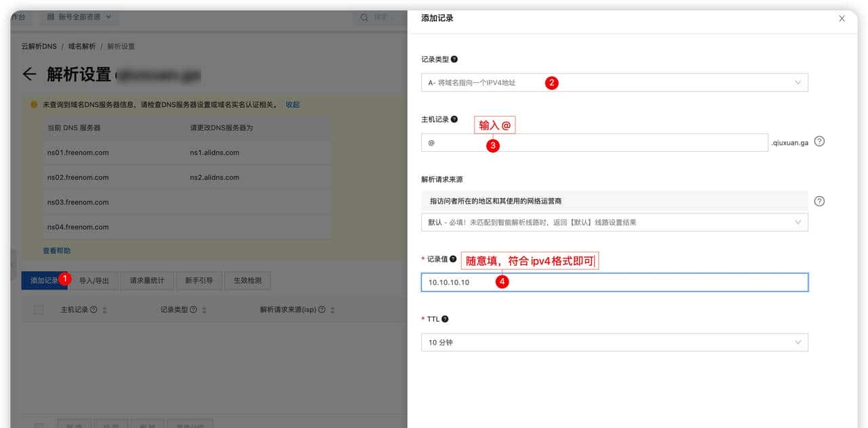
Task: Open the search magnifier in top bar
Action: click(x=365, y=18)
